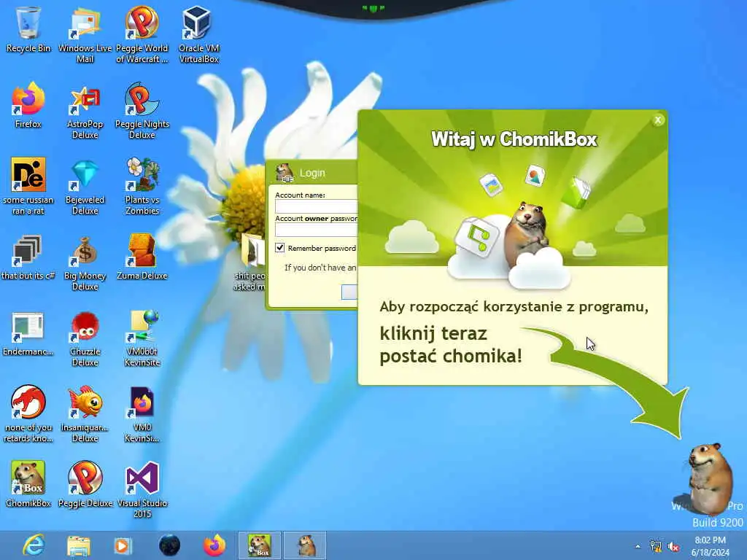Click the dark globe taskbar icon
The width and height of the screenshot is (747, 560).
click(x=169, y=545)
